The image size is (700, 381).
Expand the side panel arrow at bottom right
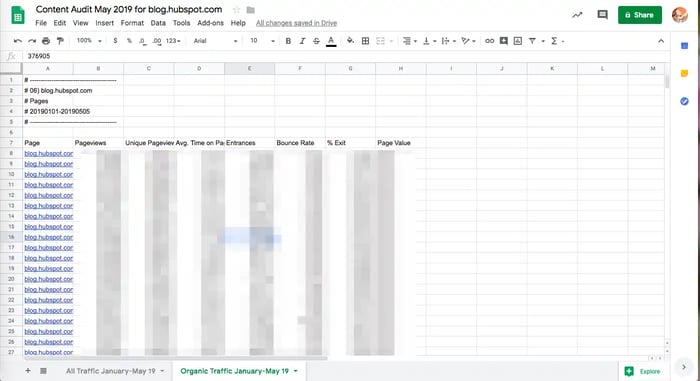pos(684,367)
